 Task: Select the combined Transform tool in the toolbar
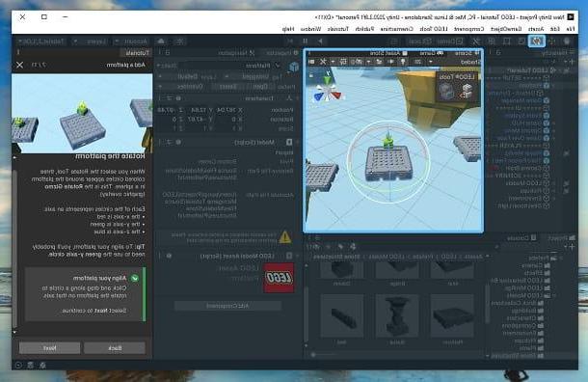[492, 41]
